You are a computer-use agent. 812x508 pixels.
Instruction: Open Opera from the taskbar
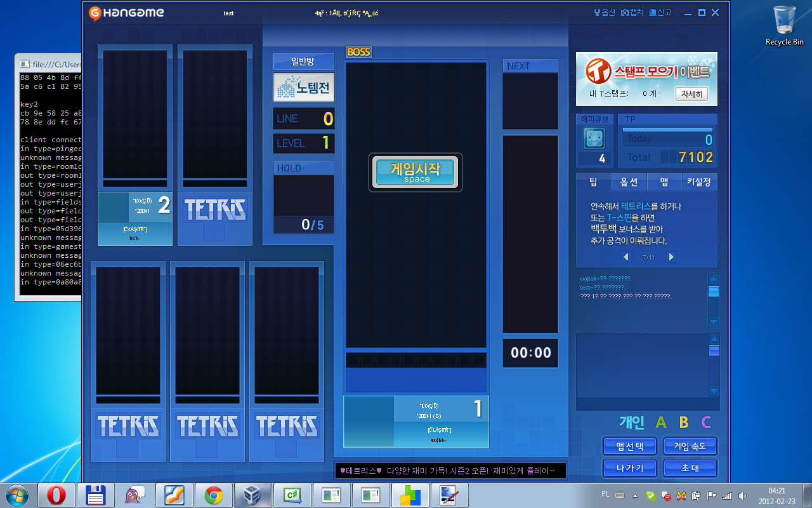coord(57,495)
